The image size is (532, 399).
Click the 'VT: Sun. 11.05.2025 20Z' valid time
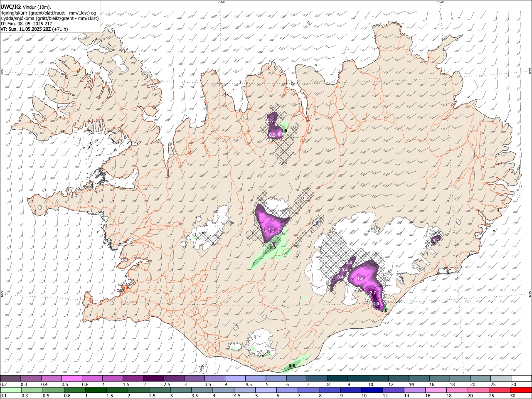[x=25, y=29]
